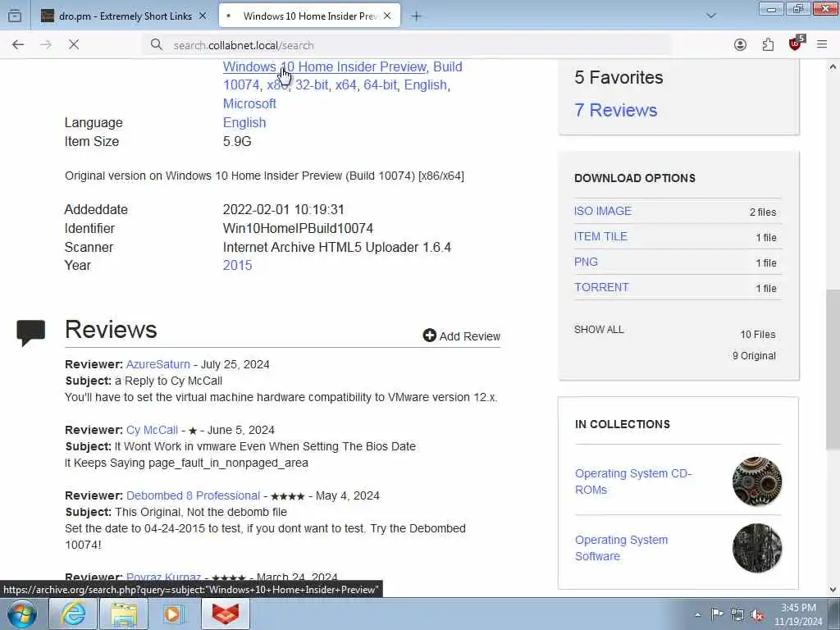
Task: Click the Operating System Software collection thumbnail
Action: coord(757,548)
